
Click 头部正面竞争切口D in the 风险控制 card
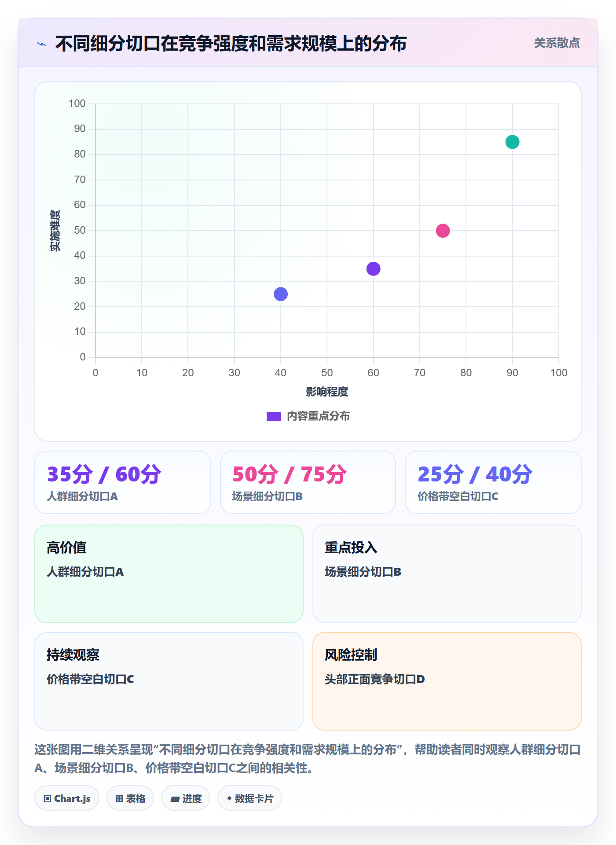pyautogui.click(x=374, y=679)
